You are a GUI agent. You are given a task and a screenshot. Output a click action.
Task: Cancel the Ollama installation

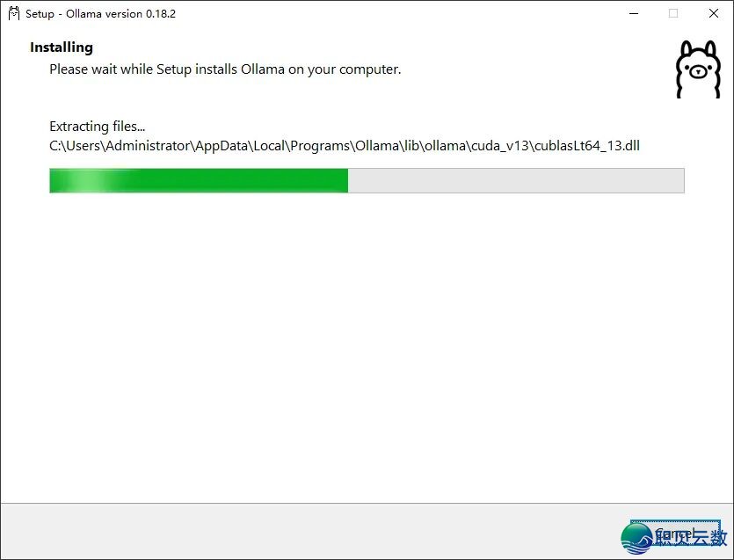[675, 534]
